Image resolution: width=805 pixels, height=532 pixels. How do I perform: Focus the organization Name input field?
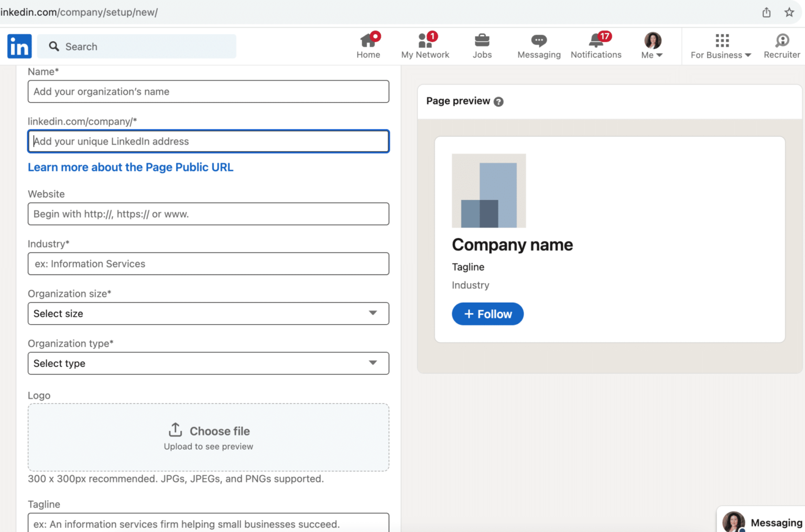208,92
